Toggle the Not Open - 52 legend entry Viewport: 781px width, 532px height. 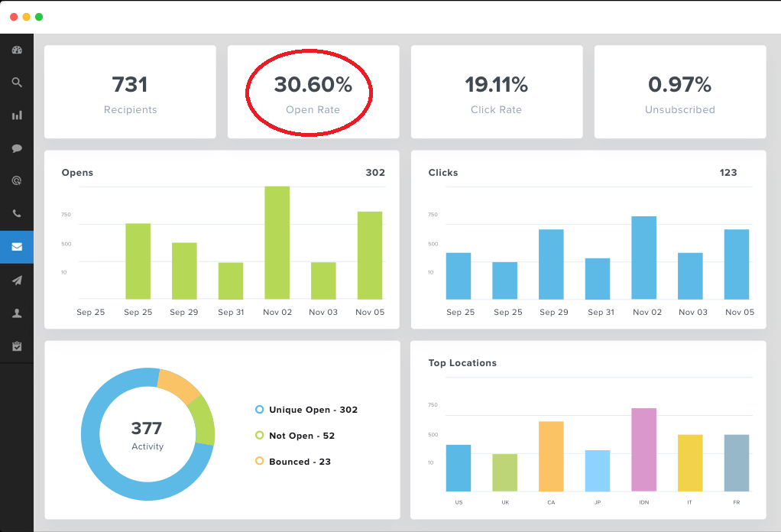tap(300, 436)
